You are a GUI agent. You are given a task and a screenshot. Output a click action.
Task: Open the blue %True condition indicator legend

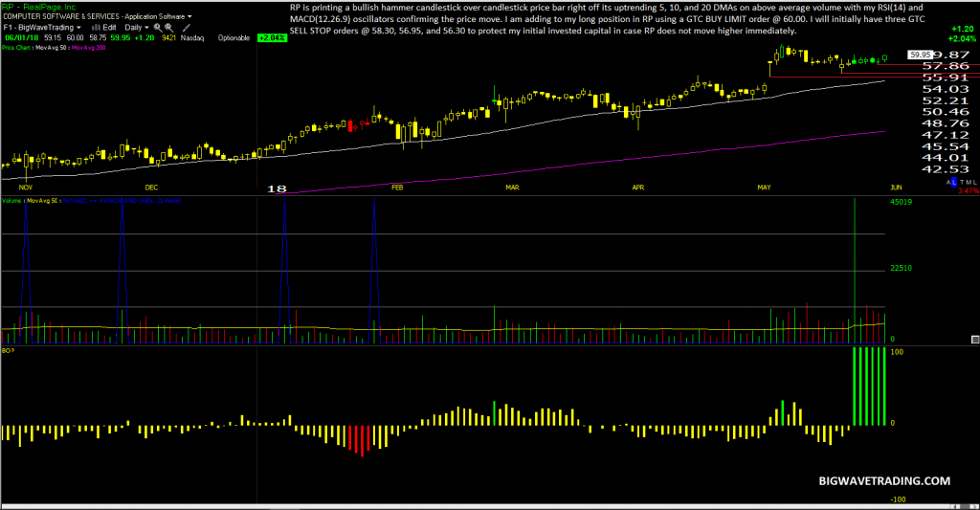[x=122, y=201]
